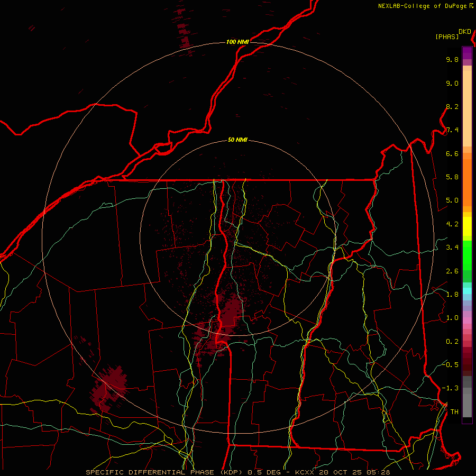Select the 5.0 value on the scale

(452, 200)
